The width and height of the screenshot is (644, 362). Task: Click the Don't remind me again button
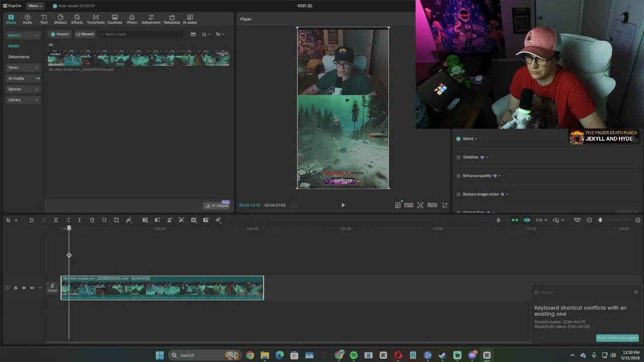[x=617, y=338]
